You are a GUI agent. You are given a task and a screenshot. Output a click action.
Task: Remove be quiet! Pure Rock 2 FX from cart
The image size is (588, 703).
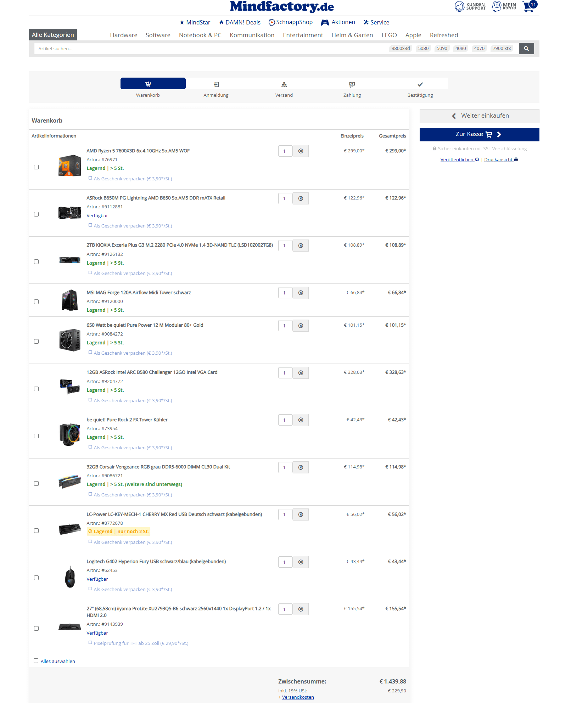[x=301, y=420]
